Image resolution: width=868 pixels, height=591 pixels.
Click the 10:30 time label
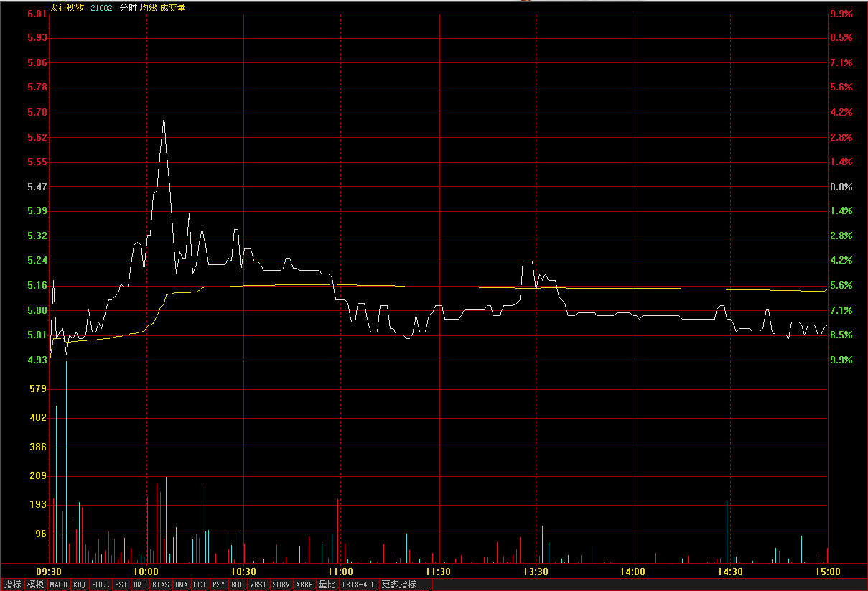click(243, 572)
